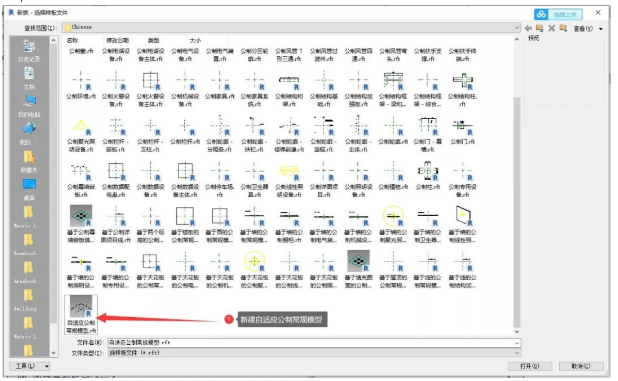Click the 公制风管弯头.rft file name
Screen dimensions: 618x381
[393, 55]
